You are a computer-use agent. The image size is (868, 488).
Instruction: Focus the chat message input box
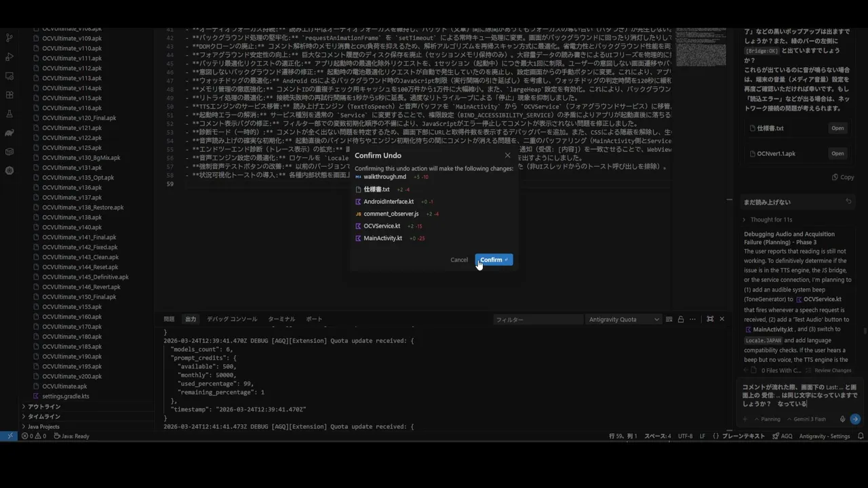coord(799,395)
